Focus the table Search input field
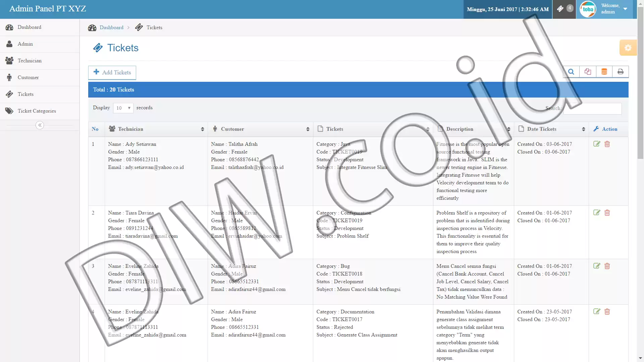Viewport: 644px width, 362px height. [592, 108]
